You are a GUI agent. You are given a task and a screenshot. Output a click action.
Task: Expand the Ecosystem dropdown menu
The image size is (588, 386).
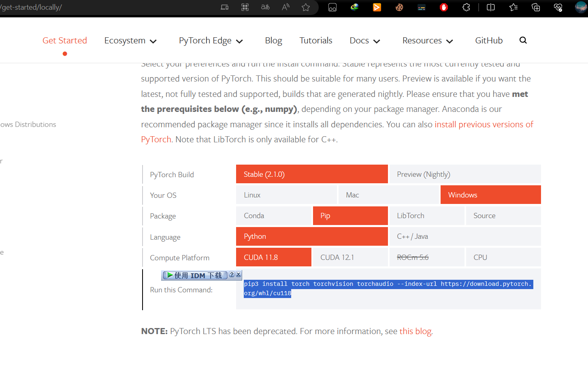(x=130, y=41)
